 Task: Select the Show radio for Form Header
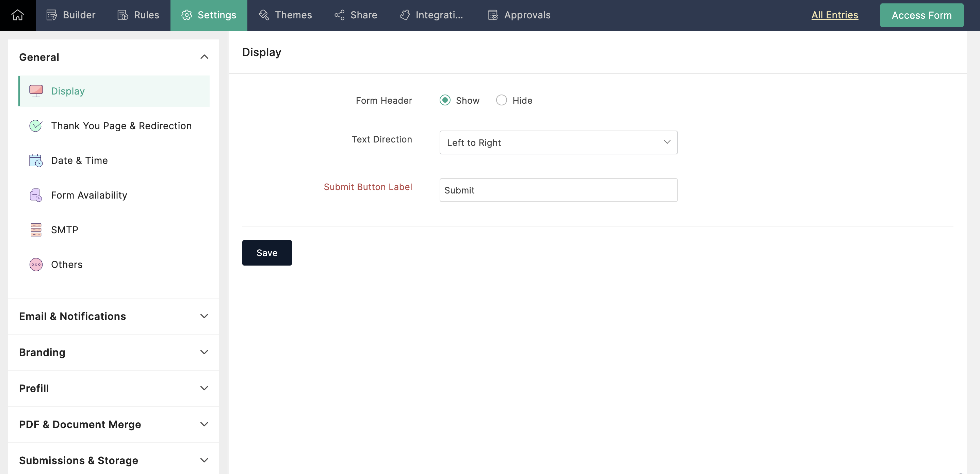tap(445, 100)
